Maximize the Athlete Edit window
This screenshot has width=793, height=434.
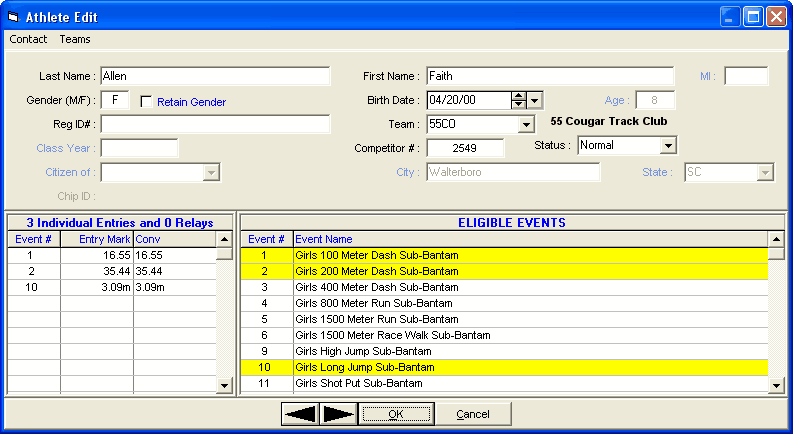tap(753, 17)
